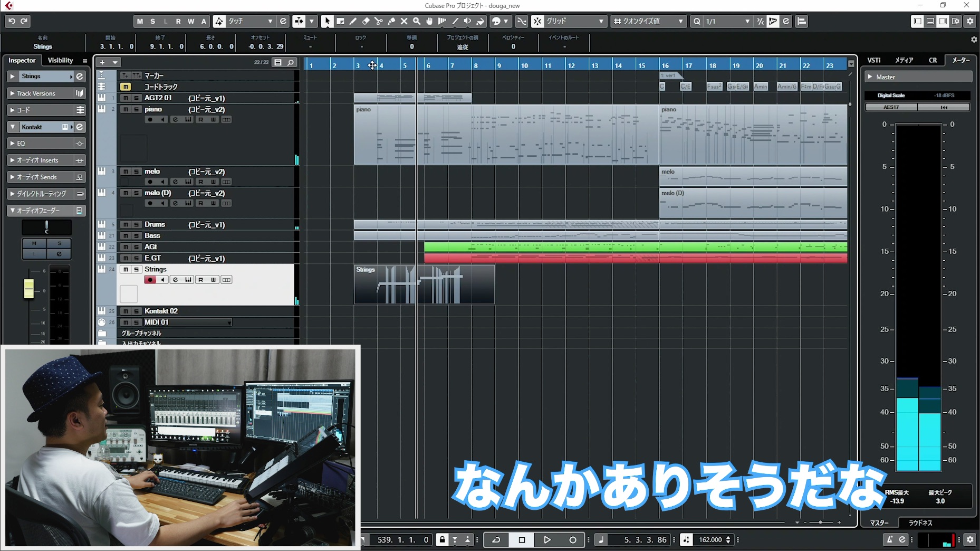Select the Object Selection arrow tool
The height and width of the screenshot is (551, 980).
327,21
